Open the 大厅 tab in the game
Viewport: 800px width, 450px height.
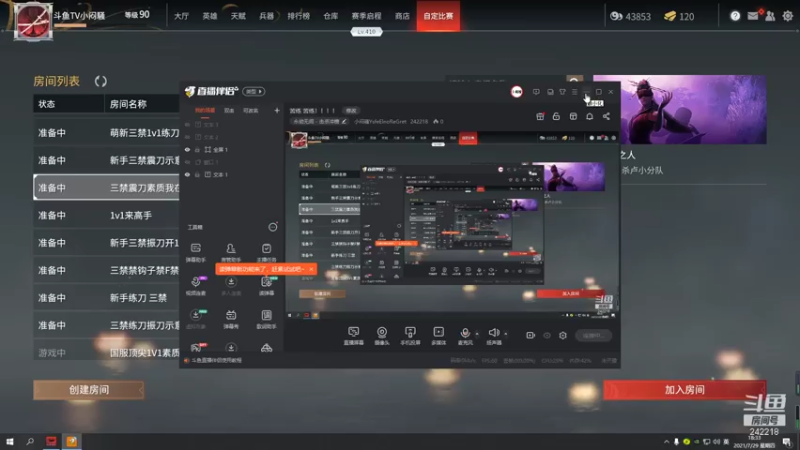[x=181, y=16]
